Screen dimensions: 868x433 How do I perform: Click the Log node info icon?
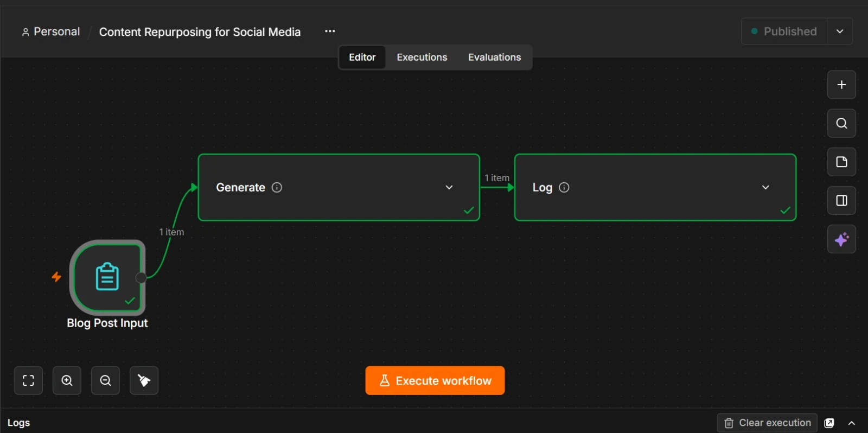coord(564,187)
